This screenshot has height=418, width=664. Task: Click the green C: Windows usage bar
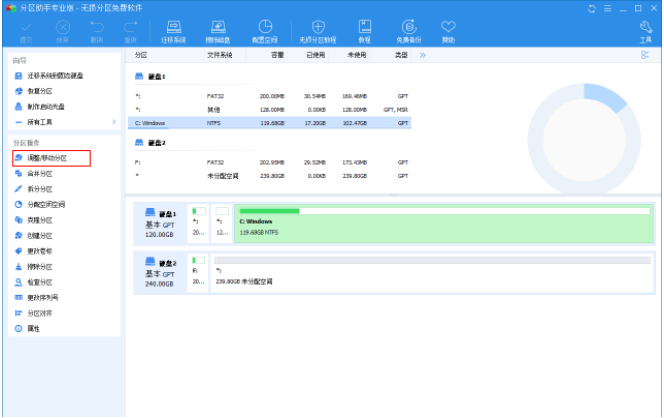(x=267, y=211)
